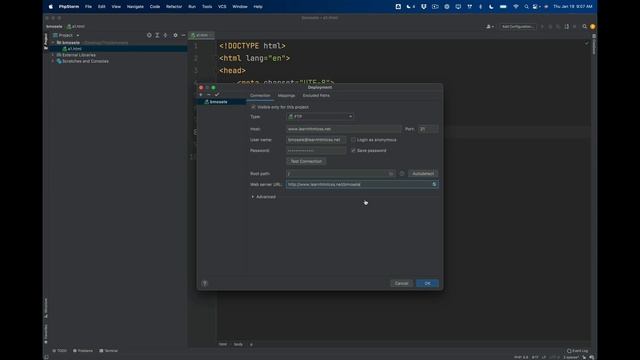Toggle the Save password checkbox
This screenshot has height=360, width=640.
(353, 151)
